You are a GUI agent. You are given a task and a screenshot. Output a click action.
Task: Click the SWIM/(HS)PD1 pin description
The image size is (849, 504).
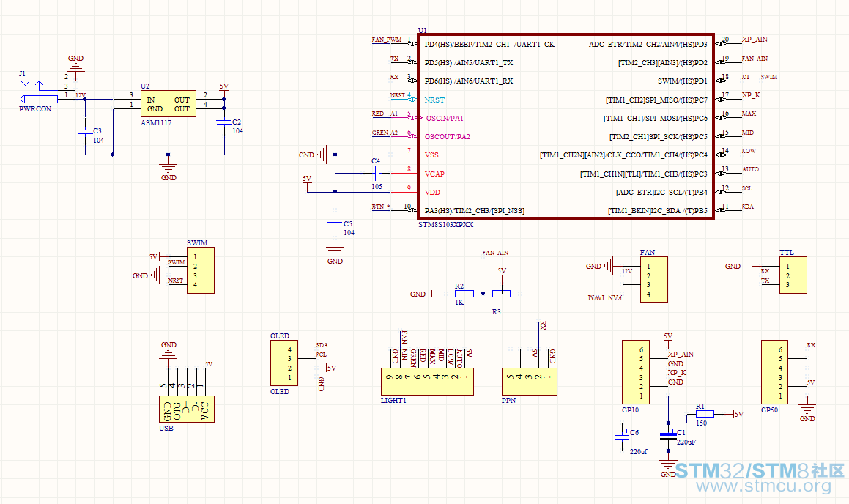pyautogui.click(x=682, y=81)
